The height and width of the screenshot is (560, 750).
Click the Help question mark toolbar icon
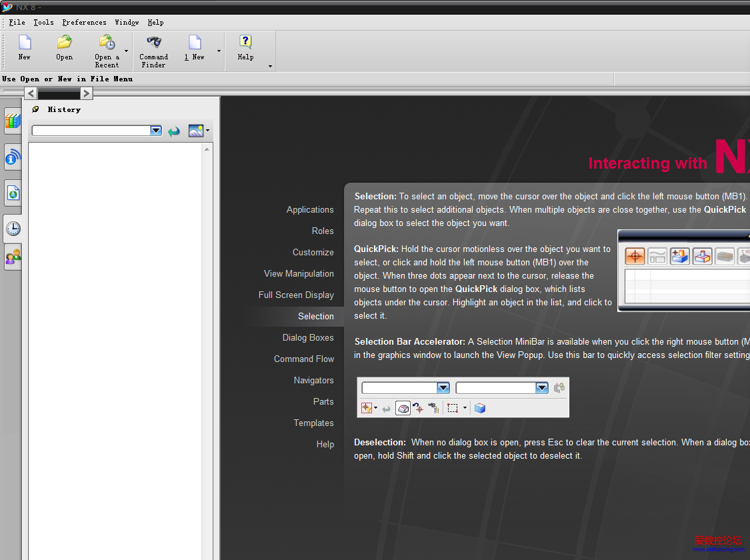(x=245, y=42)
